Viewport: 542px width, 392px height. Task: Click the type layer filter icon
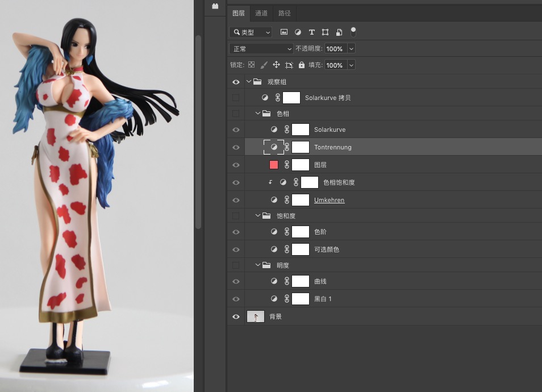tap(311, 32)
